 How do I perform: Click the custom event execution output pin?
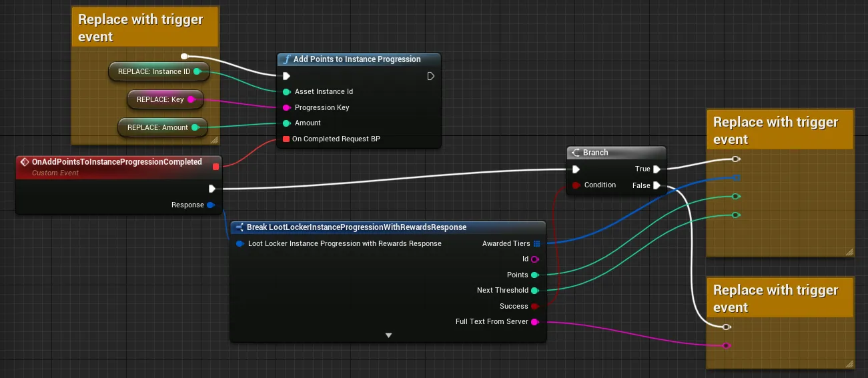[212, 189]
